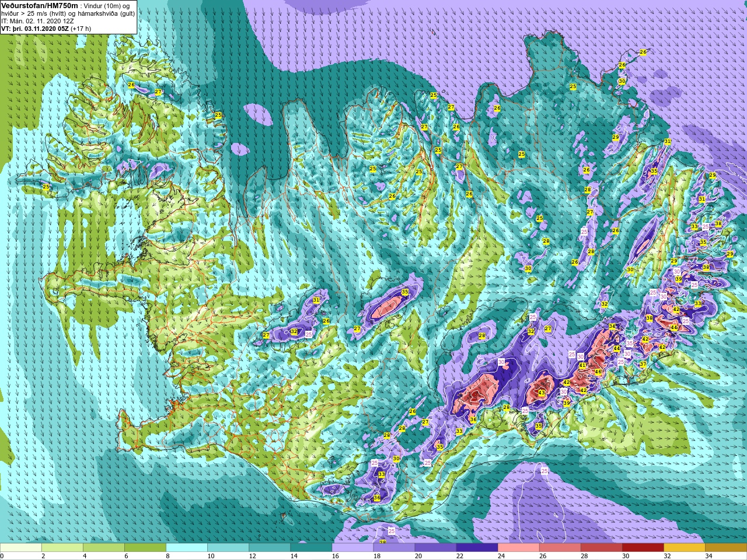The width and height of the screenshot is (747, 560).
Task: Click the yellow gust label 37 on the map
Action: click(643, 365)
